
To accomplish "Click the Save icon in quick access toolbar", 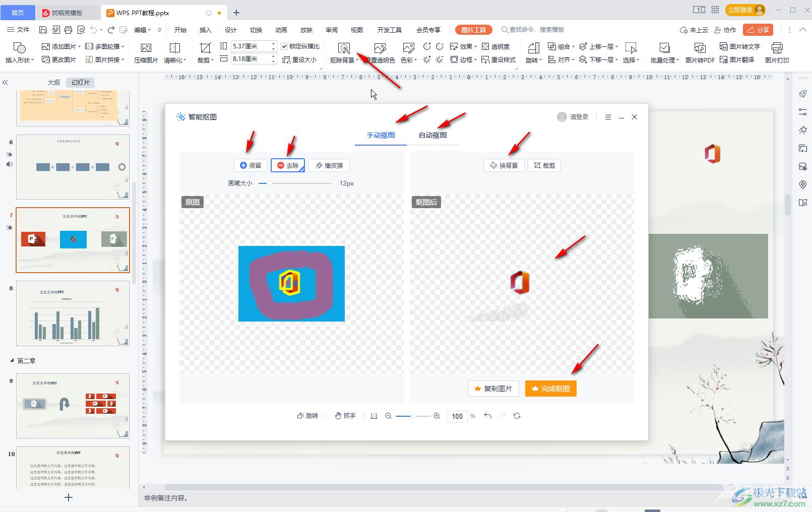I will [43, 30].
